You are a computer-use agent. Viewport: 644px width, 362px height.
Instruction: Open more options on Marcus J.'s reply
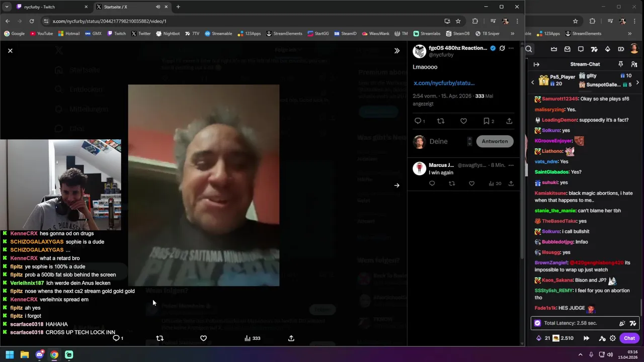point(511,165)
